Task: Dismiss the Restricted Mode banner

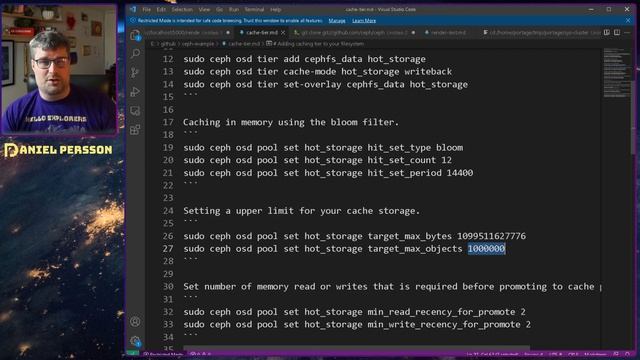Action: point(628,20)
